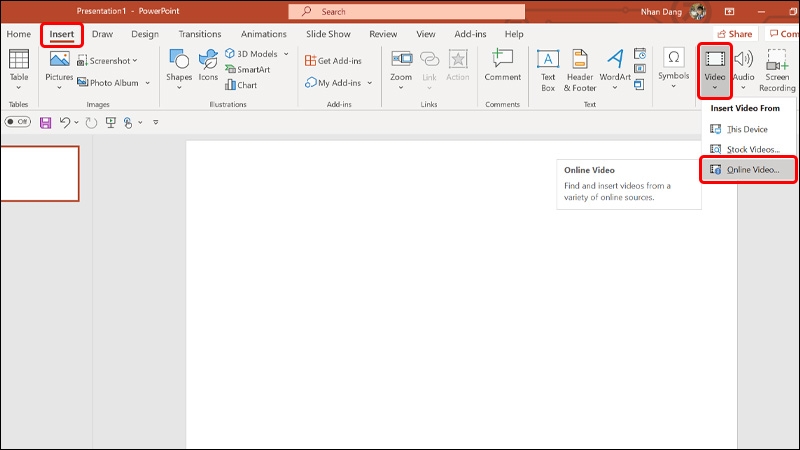The height and width of the screenshot is (450, 800).
Task: Click the Share button
Action: 735,34
